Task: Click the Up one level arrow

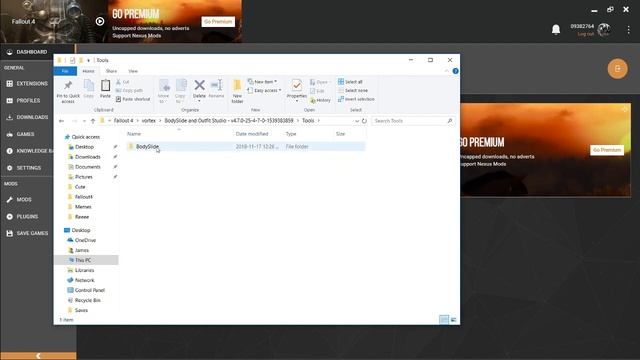Action: click(x=93, y=121)
